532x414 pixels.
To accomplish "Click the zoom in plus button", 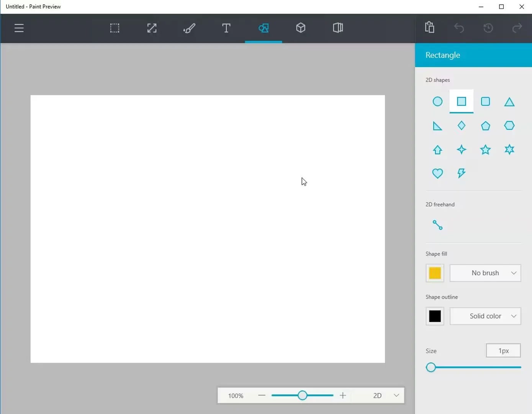I will 343,396.
